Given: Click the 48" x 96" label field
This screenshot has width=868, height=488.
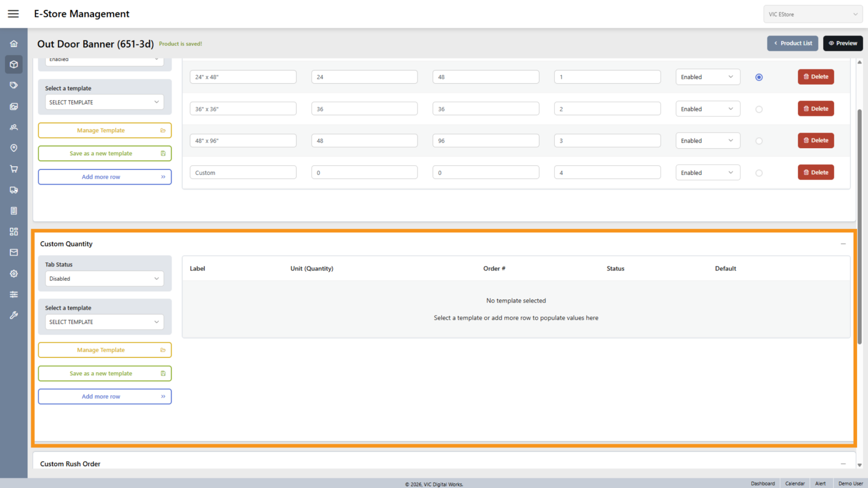Looking at the screenshot, I should point(243,141).
